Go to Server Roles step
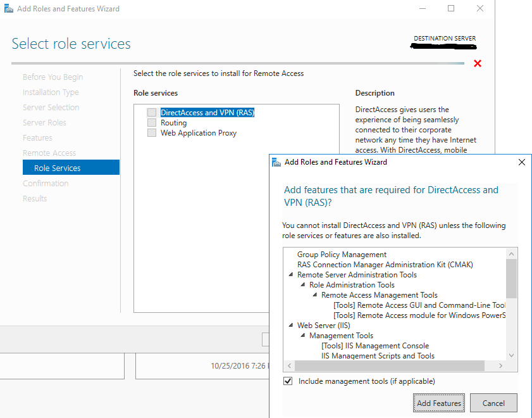Screen dimensions: 532x418 tap(44, 123)
